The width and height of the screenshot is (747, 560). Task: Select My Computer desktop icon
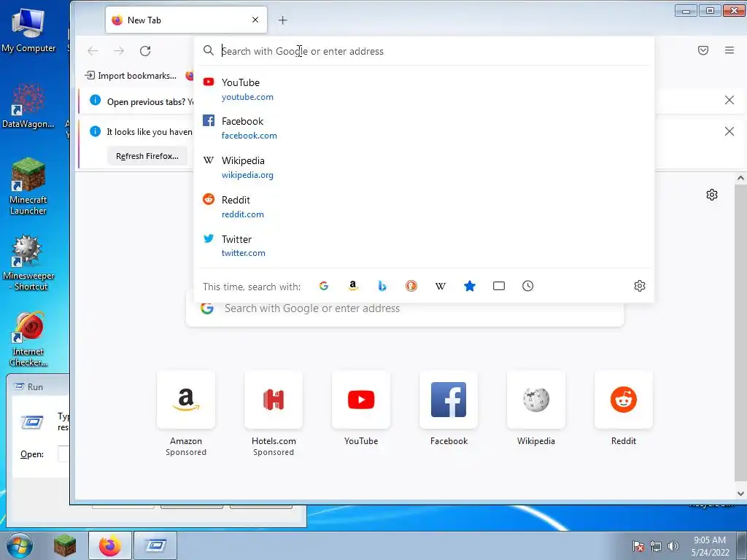[28, 29]
